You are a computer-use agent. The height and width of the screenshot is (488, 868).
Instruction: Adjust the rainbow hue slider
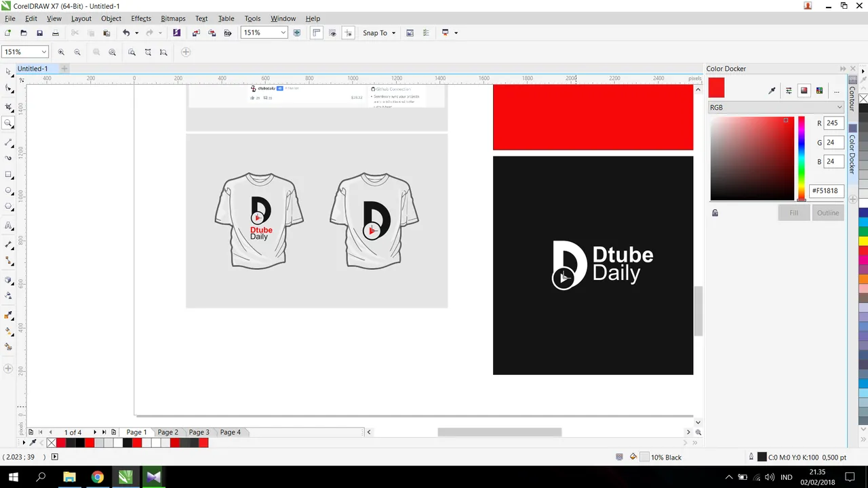point(802,159)
